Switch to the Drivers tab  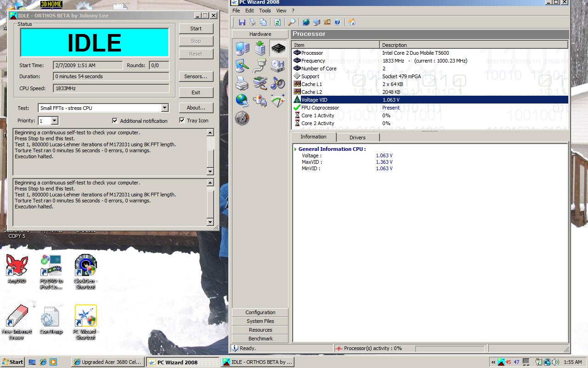coord(357,138)
